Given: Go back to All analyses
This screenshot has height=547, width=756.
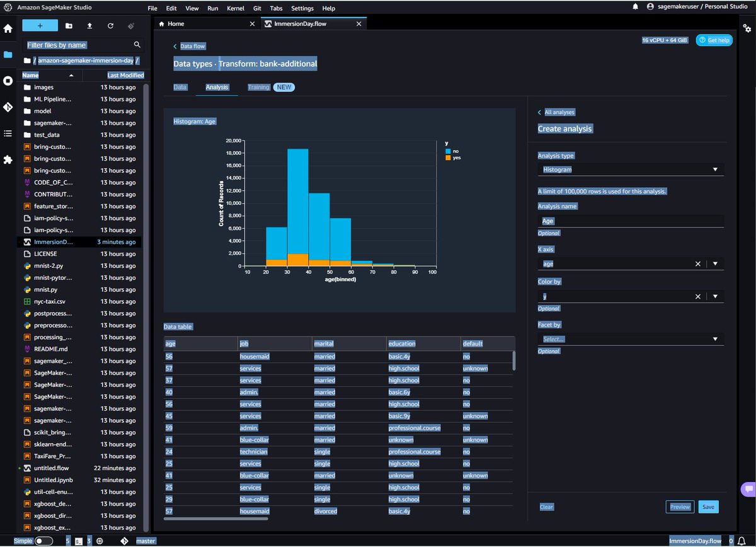Looking at the screenshot, I should (559, 112).
